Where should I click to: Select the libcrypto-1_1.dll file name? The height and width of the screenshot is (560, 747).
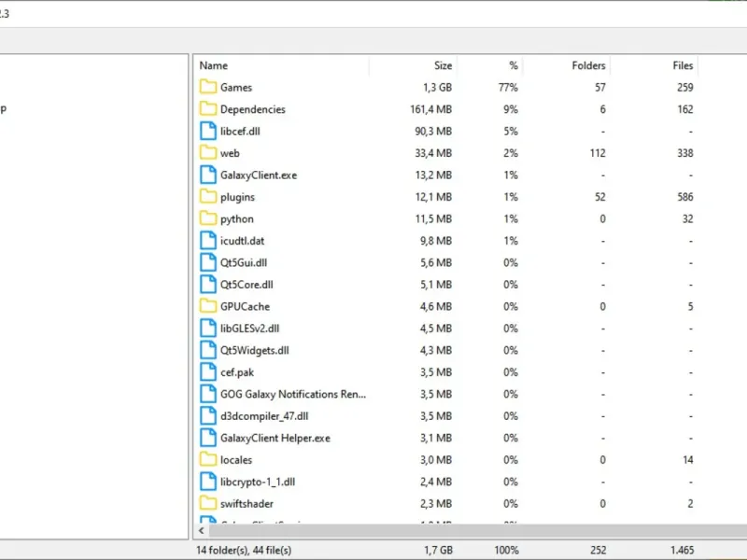coord(258,482)
